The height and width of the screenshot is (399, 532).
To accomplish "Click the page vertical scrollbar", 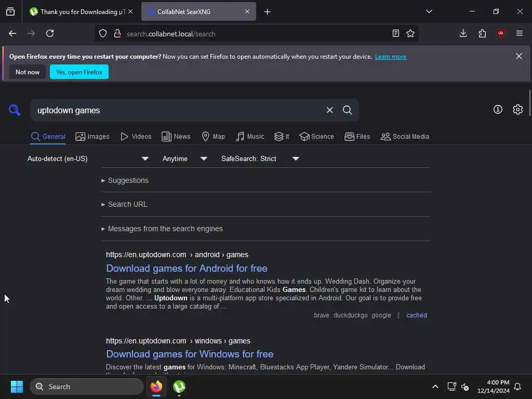I will 529,103.
